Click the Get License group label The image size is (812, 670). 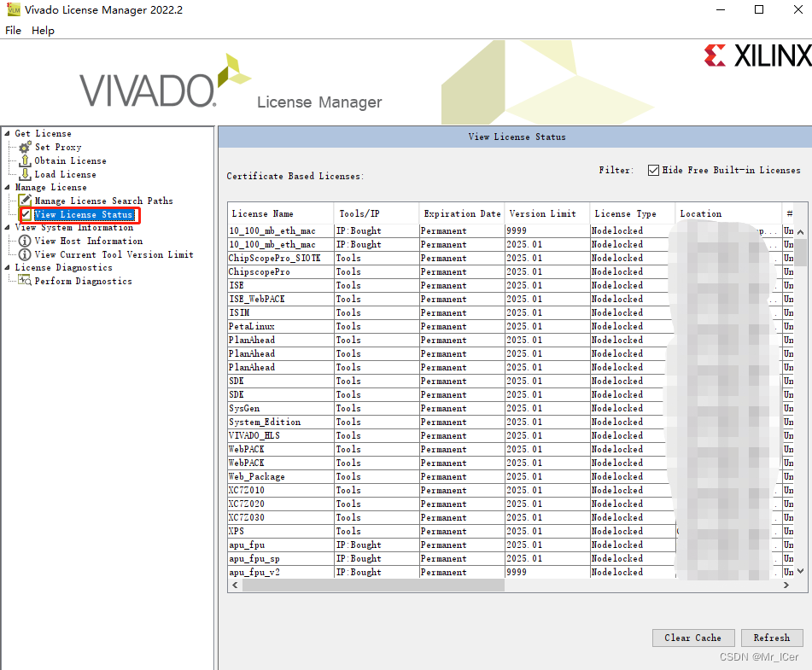[x=43, y=134]
